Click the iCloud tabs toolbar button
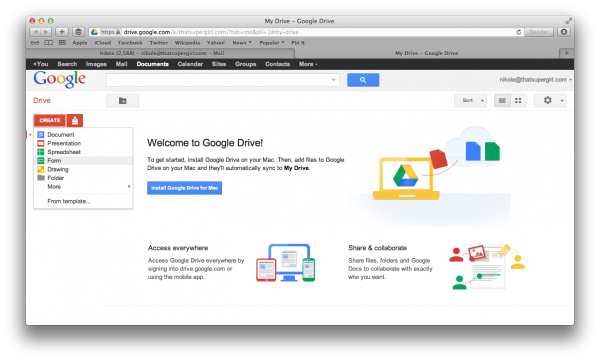600x361 pixels. point(78,32)
